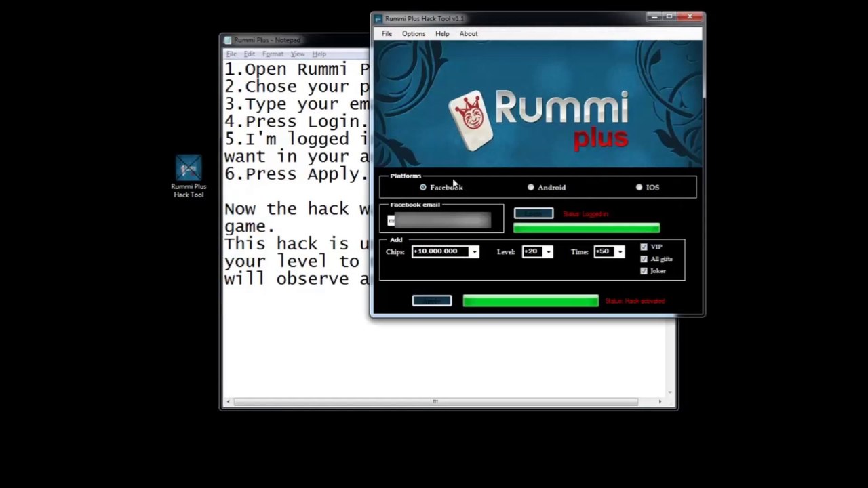
Task: Click the Facebook email input field
Action: 439,220
